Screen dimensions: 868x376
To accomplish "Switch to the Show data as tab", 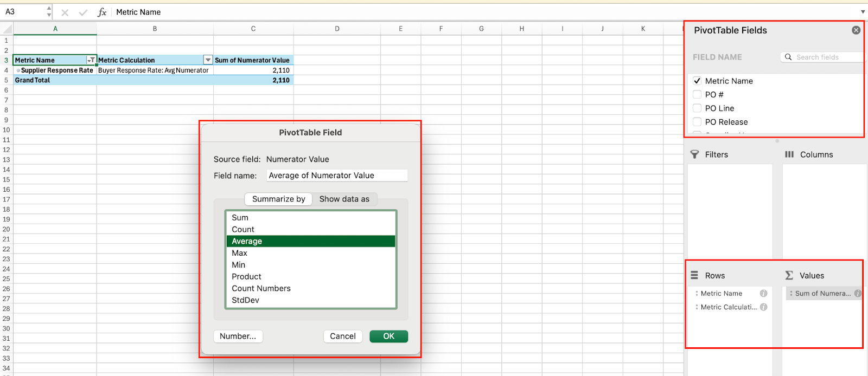I will (344, 199).
